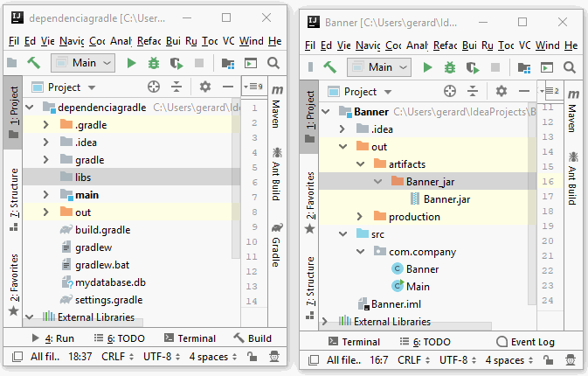
Task: Click crosshair locate icon in Banner Project panel
Action: [x=450, y=91]
